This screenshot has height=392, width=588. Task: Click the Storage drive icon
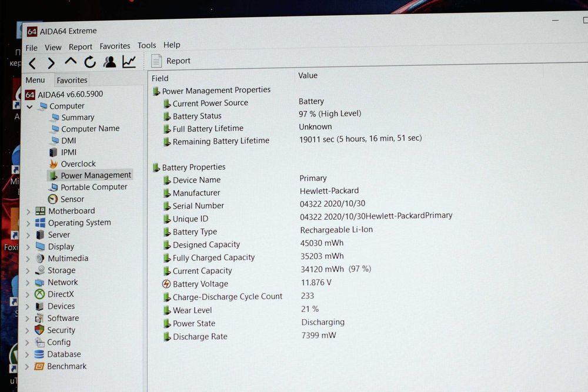coord(40,270)
